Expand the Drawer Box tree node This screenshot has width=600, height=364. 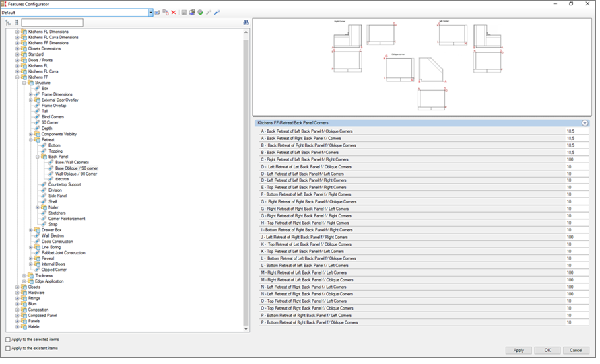[31, 230]
